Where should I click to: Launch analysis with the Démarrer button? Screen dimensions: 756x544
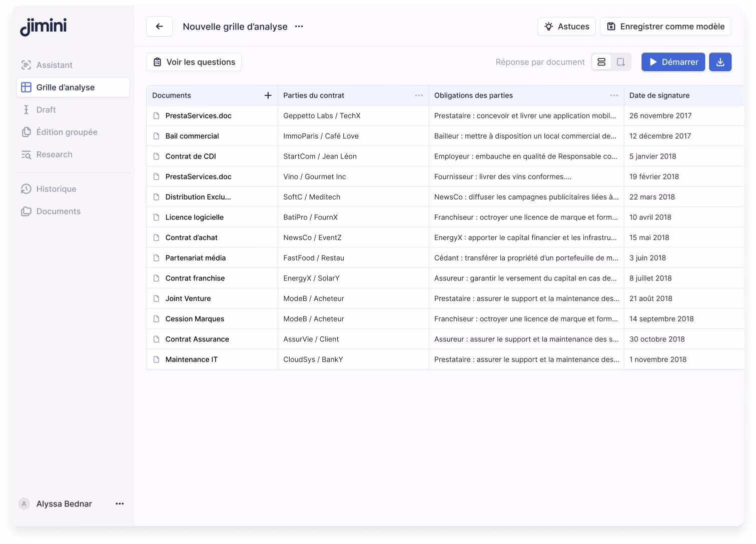(x=673, y=61)
